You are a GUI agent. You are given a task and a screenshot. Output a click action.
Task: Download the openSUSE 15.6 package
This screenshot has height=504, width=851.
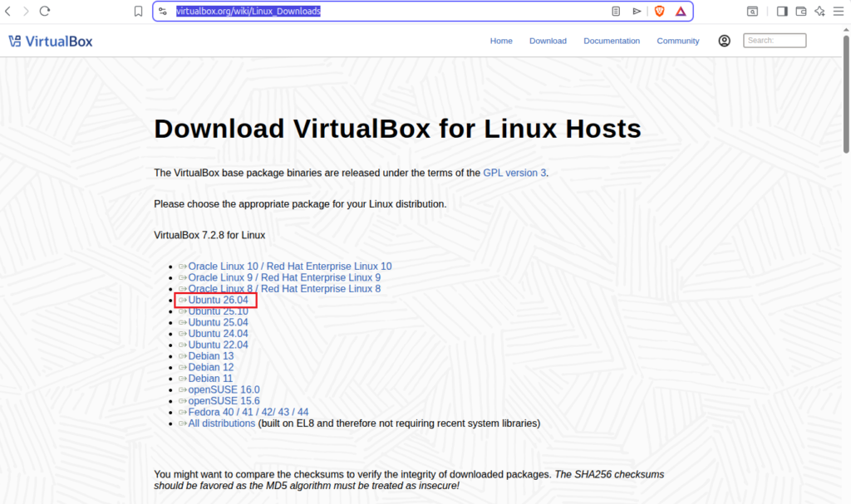pos(224,401)
